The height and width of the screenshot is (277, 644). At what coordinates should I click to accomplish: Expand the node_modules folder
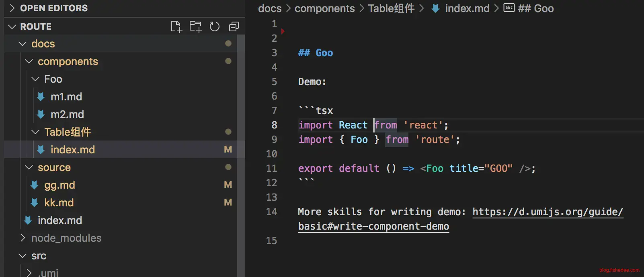click(x=23, y=238)
